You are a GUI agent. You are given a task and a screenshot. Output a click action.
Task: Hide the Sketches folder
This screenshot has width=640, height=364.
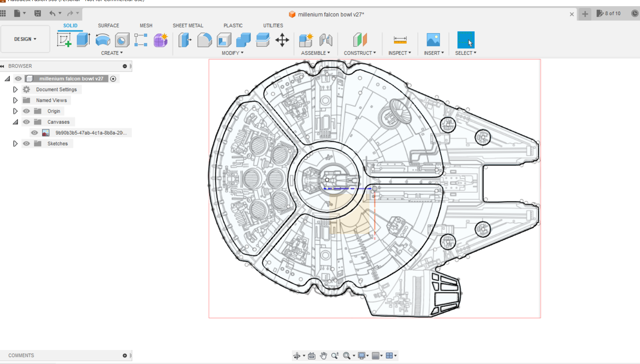point(26,143)
